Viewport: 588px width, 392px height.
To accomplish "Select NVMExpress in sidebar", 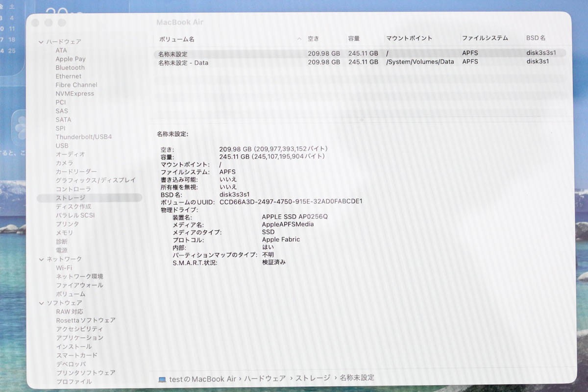I will (74, 94).
